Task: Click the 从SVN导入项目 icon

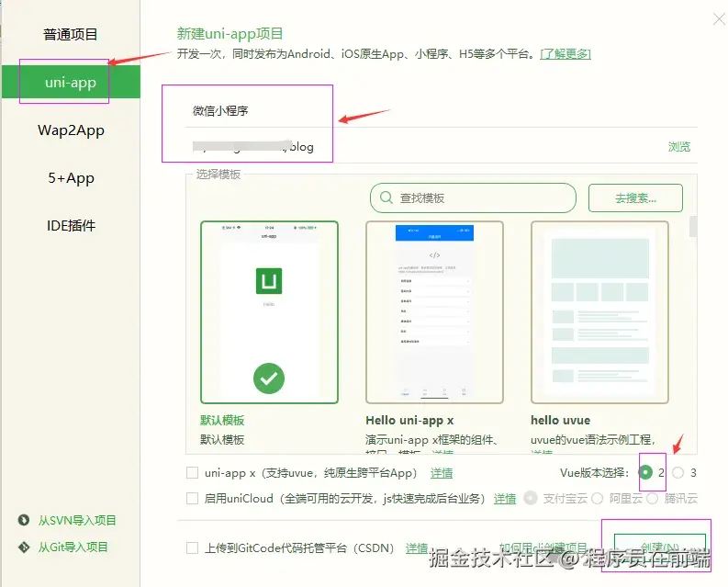Action: [x=24, y=520]
